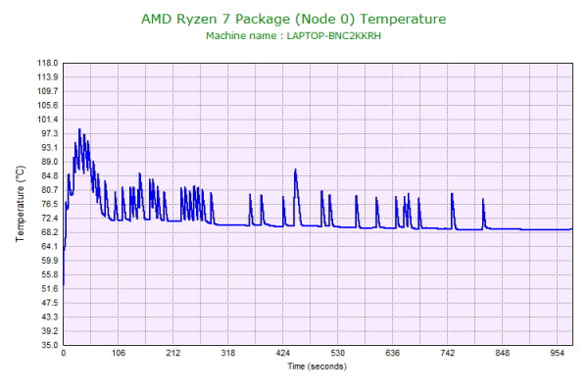Image resolution: width=588 pixels, height=392 pixels.
Task: Click the 55.8 y-axis tick value
Action: pos(50,274)
